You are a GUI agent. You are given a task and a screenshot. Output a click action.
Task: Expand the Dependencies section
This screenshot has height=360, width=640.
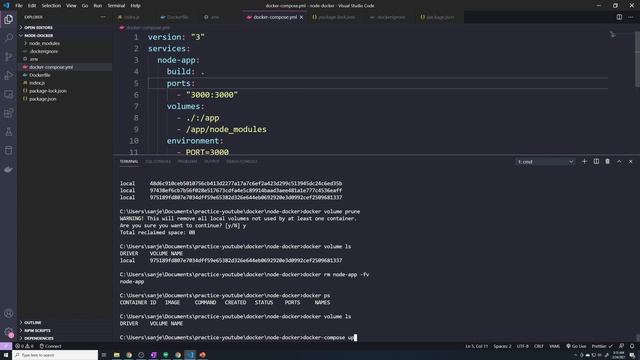click(39, 338)
